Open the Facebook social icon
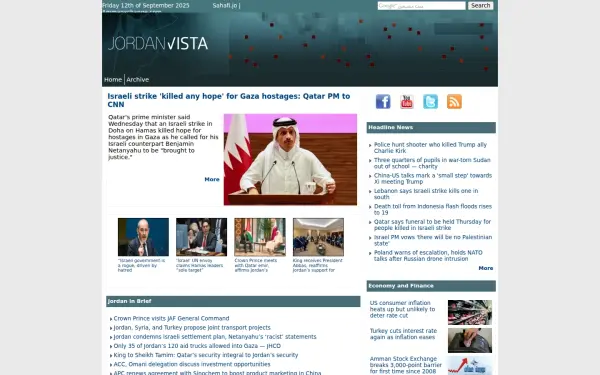The image size is (600, 375). tap(383, 102)
